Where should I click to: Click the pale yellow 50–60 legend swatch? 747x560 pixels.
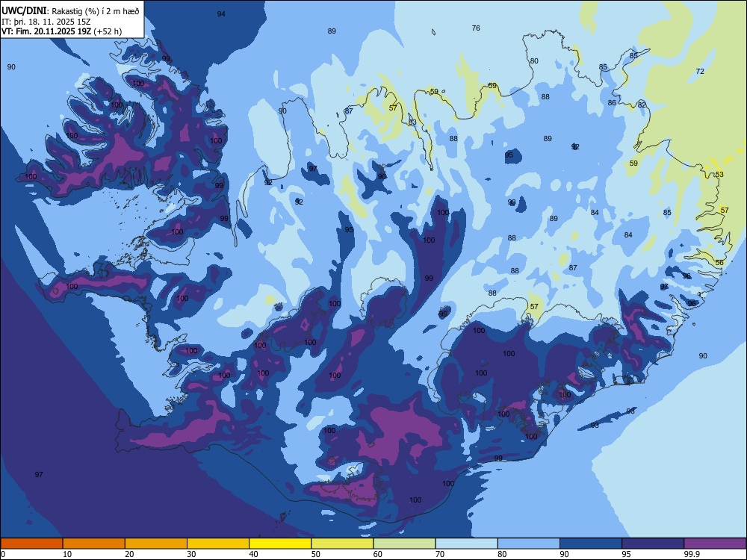pyautogui.click(x=342, y=544)
